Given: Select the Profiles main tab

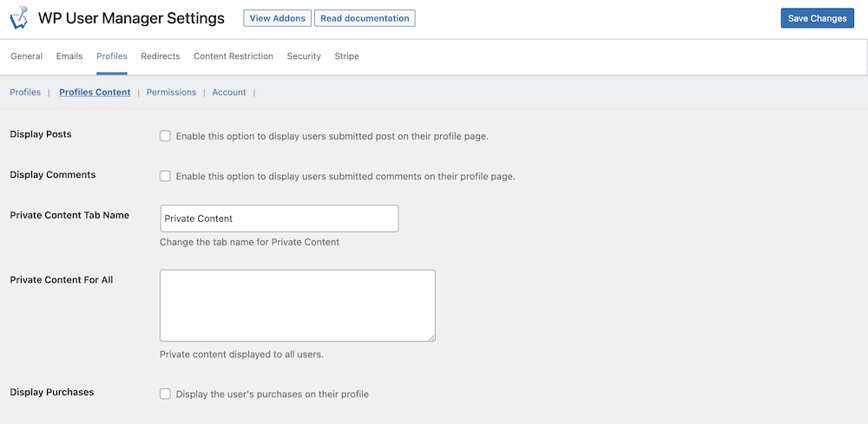Looking at the screenshot, I should (x=112, y=55).
